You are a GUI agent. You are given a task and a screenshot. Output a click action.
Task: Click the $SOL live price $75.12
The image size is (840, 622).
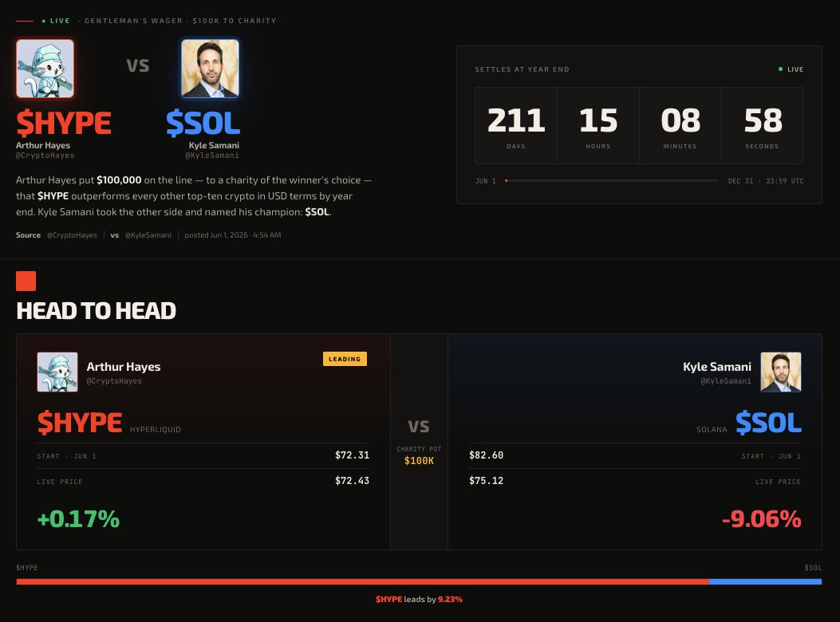[x=487, y=481]
